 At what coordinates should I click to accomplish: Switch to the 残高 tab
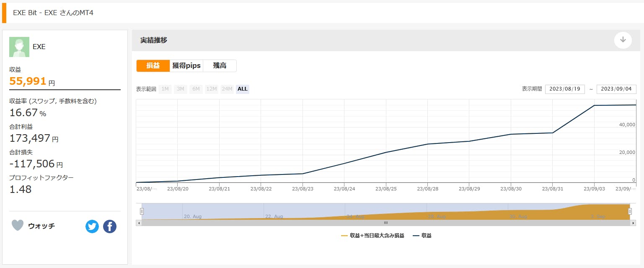[x=220, y=66]
